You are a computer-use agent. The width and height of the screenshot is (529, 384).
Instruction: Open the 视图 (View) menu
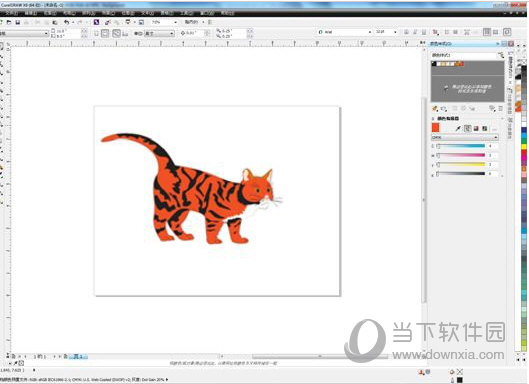coord(50,13)
